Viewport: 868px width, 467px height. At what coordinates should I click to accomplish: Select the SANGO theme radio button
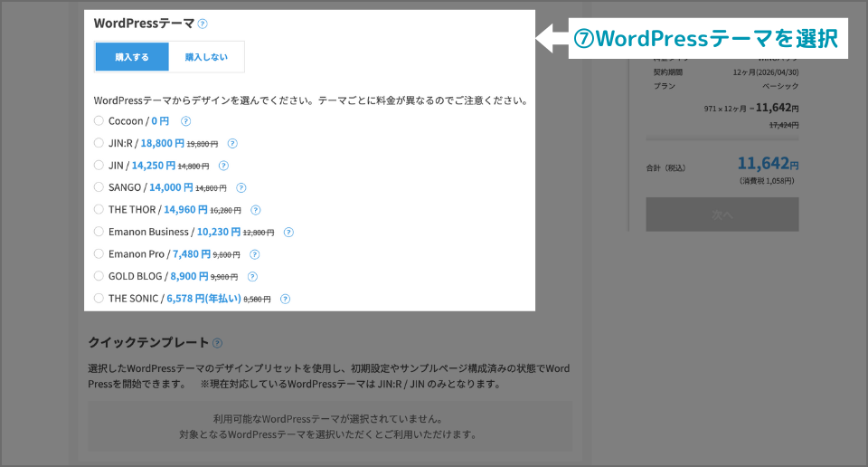(99, 187)
